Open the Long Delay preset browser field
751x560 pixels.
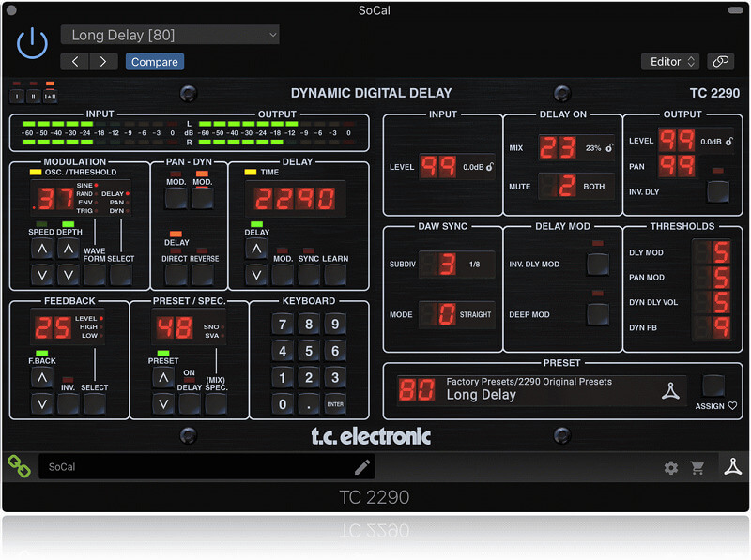tap(542, 389)
